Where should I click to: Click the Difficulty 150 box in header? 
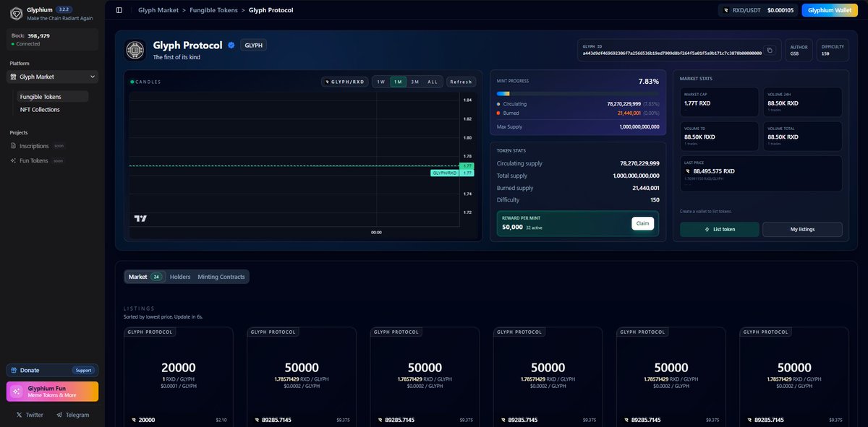click(833, 50)
